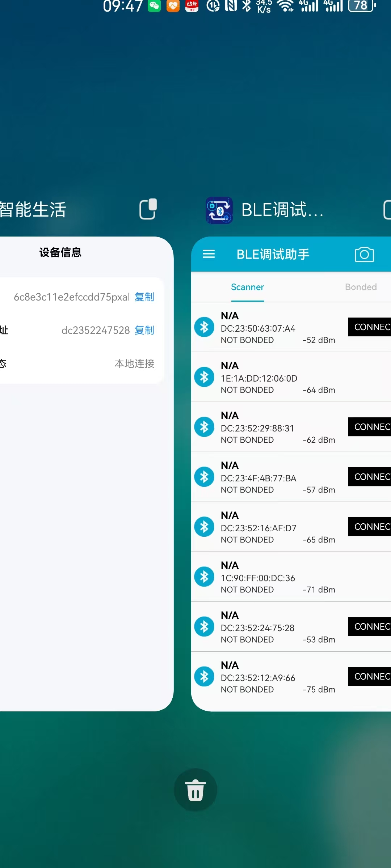
Task: Connect to device DC:23:50:63:07:A4
Action: click(370, 327)
